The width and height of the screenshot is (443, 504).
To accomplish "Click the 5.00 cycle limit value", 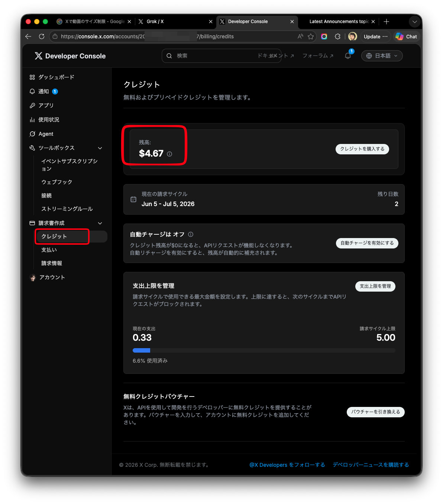I will click(x=386, y=337).
